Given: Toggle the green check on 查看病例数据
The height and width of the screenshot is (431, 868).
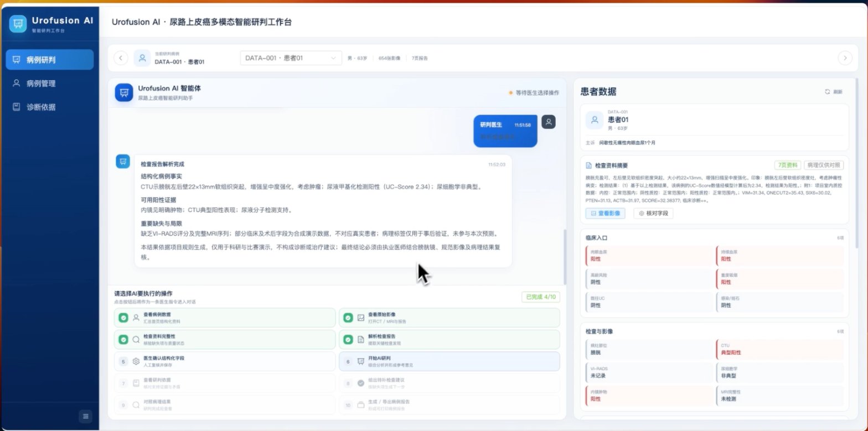Looking at the screenshot, I should (123, 318).
